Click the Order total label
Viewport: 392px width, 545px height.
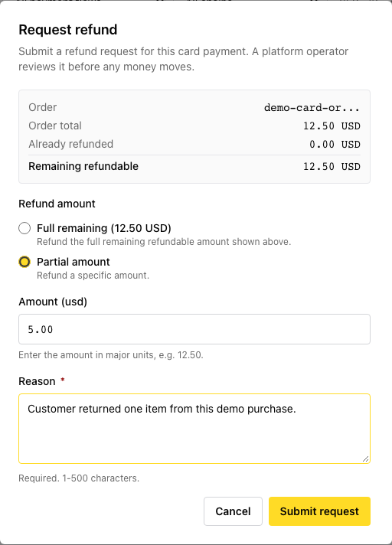point(55,126)
